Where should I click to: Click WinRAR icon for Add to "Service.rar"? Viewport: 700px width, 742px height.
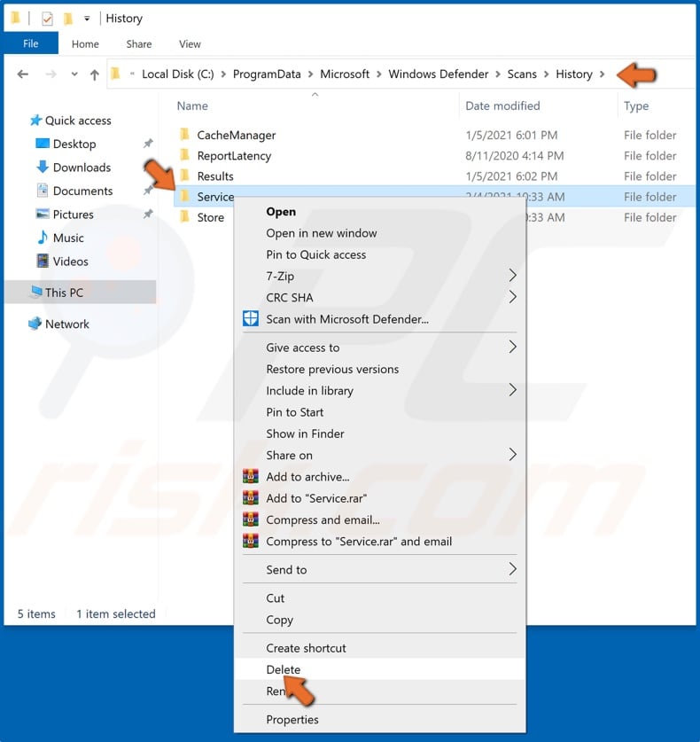click(251, 498)
